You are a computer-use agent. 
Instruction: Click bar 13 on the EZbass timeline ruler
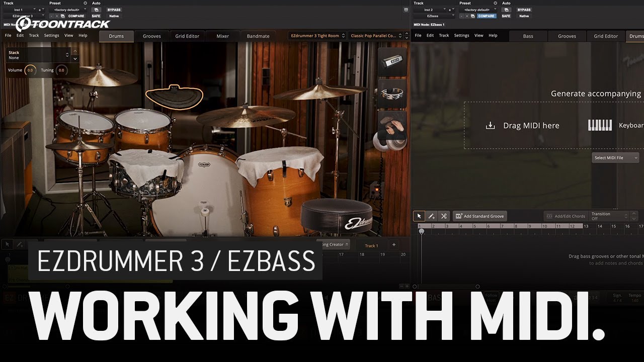[586, 226]
